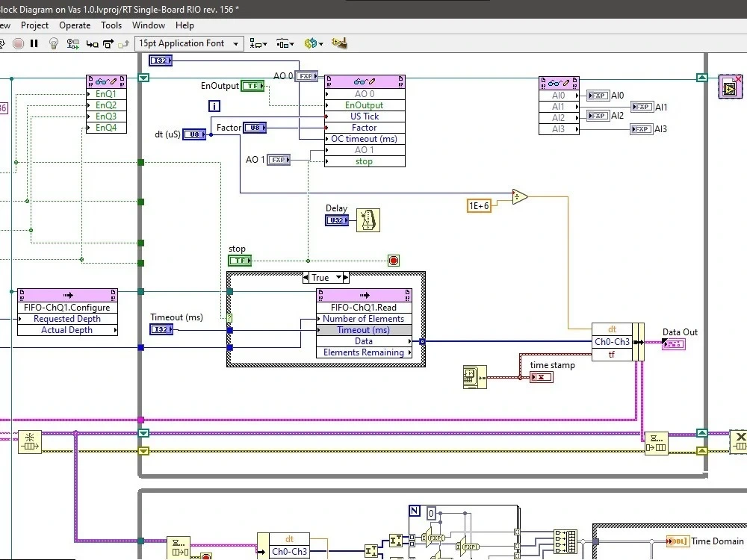
Task: Select the Step Into debugging icon
Action: click(93, 43)
